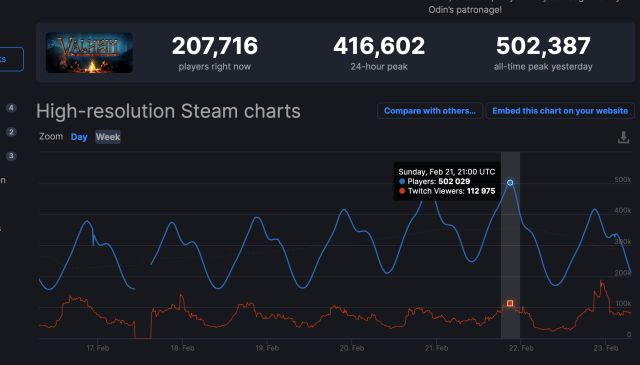Click the 17. Feb axis label
640x365 pixels.
98,348
